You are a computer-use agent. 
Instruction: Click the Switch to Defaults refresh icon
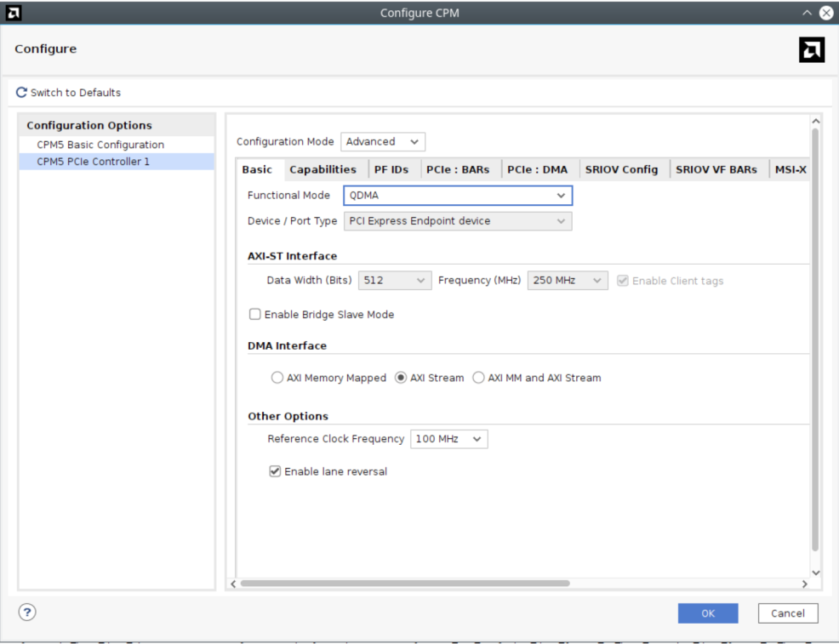(21, 93)
